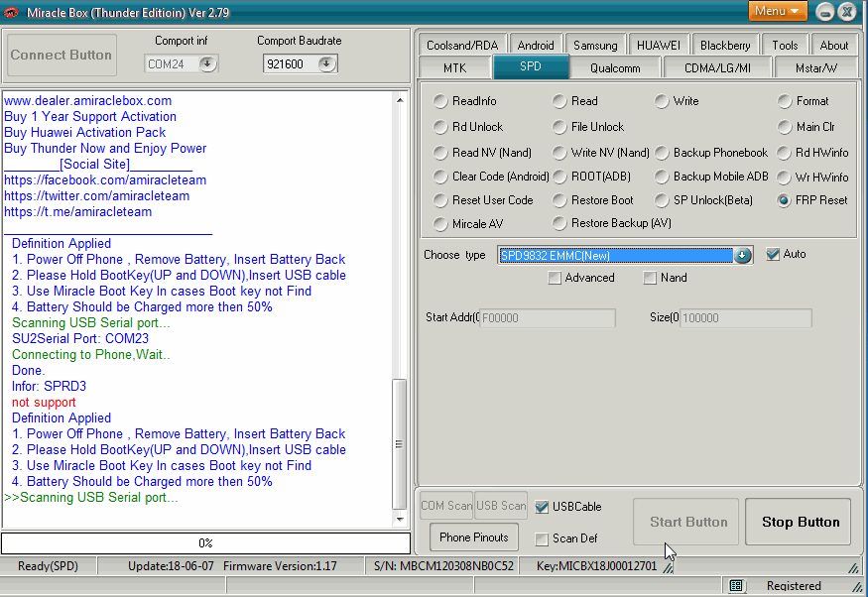Open www.dealer.amiraclebox.com link
Viewport: 868px width, 597px height.
(88, 101)
